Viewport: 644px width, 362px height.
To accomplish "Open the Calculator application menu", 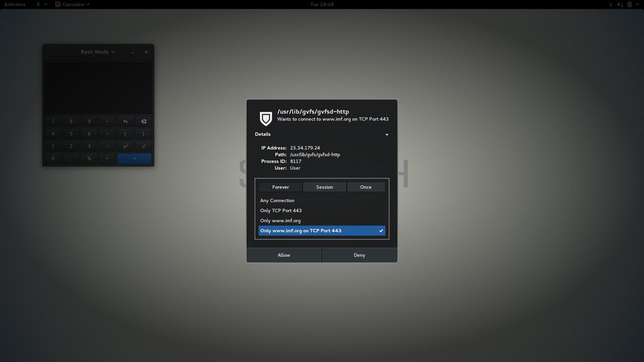I will [x=71, y=4].
